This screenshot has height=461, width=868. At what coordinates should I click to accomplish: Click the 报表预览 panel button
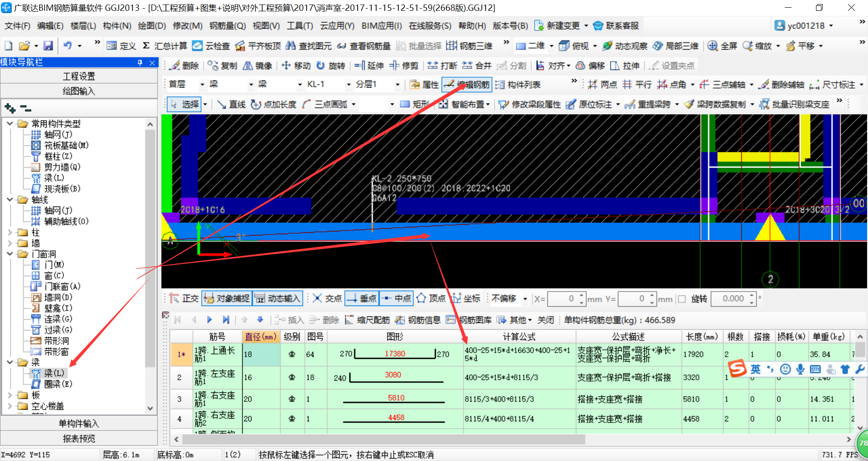[x=79, y=438]
